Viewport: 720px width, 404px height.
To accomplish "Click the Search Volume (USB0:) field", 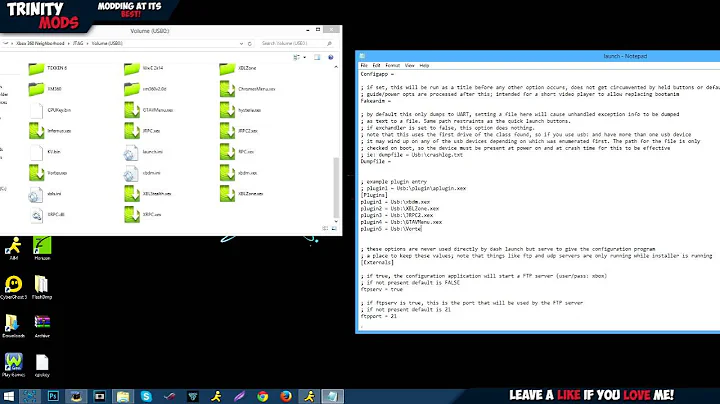I will (296, 43).
